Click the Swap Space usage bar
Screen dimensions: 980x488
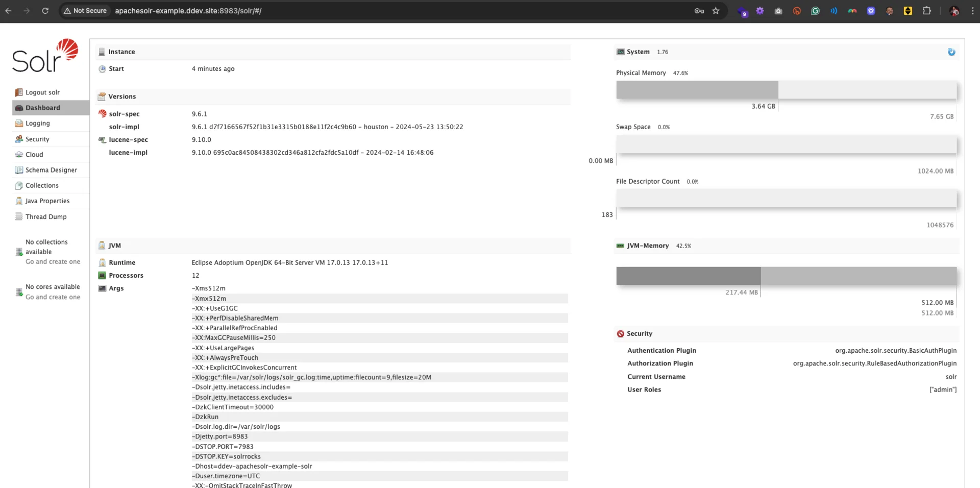[786, 144]
